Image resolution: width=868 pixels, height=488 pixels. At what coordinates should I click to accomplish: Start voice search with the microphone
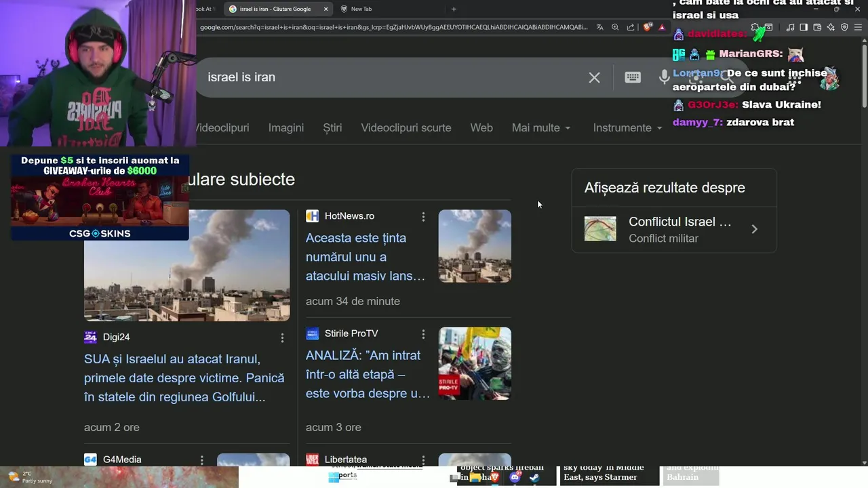(665, 77)
